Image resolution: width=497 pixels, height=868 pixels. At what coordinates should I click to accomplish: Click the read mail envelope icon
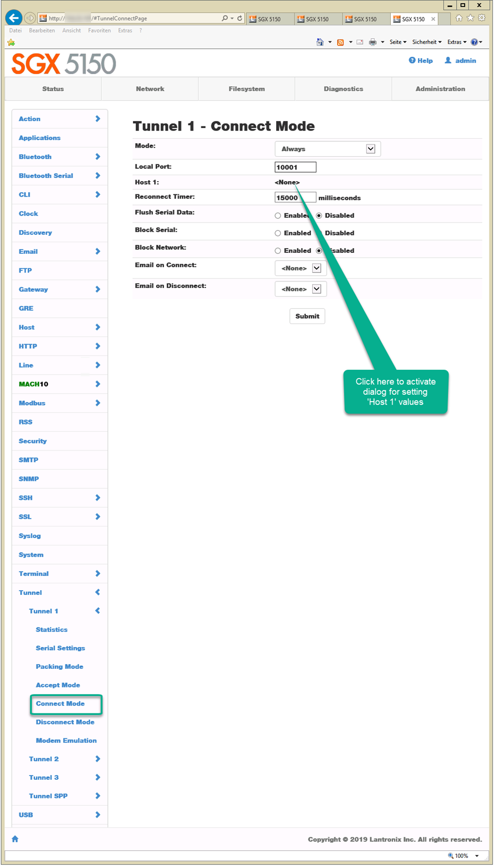360,42
